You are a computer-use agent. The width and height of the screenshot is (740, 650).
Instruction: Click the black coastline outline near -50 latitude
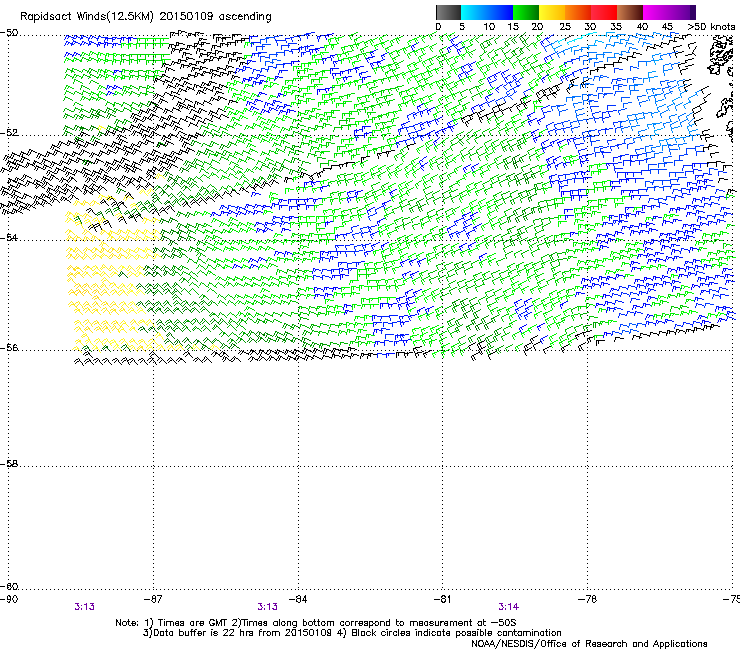[719, 56]
